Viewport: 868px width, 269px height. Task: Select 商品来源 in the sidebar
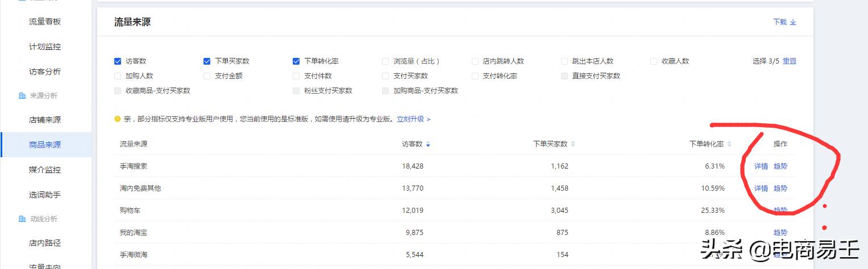click(x=45, y=145)
